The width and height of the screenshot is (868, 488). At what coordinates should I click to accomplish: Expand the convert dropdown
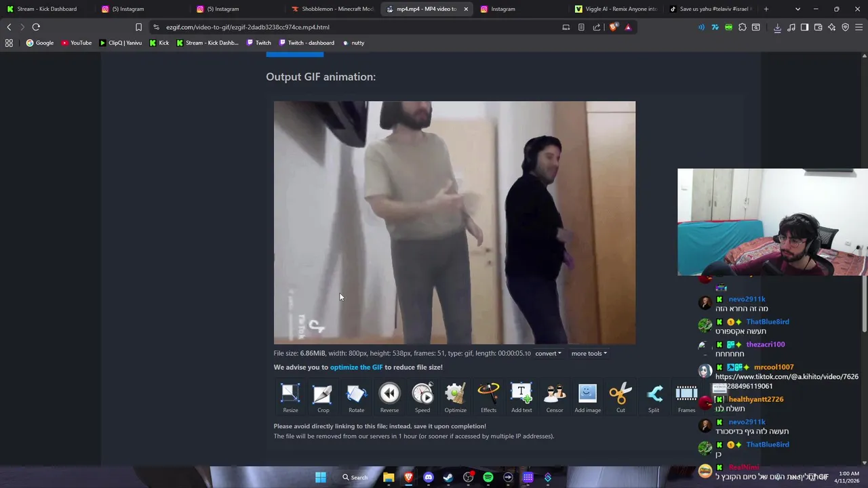click(548, 353)
